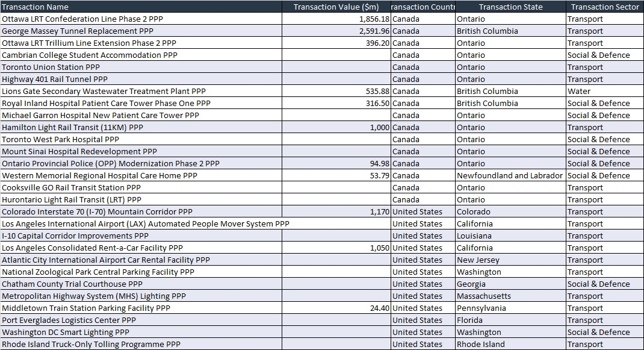
Task: Click the Transaction Value ($m) column header
Action: point(336,7)
